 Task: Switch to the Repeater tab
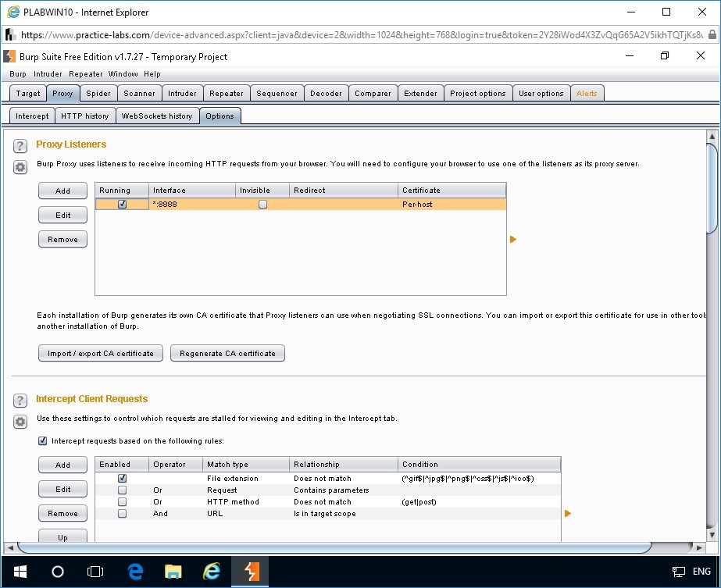[x=227, y=93]
